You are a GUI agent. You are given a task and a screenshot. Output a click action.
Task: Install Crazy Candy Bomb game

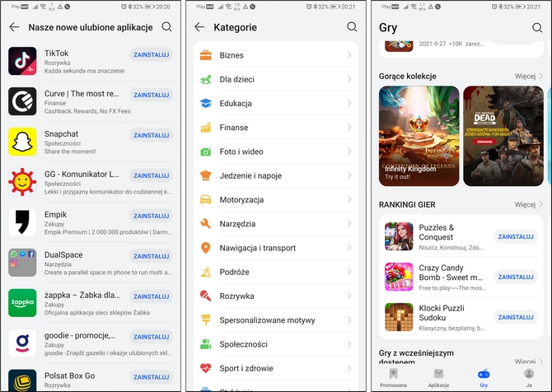coord(516,277)
